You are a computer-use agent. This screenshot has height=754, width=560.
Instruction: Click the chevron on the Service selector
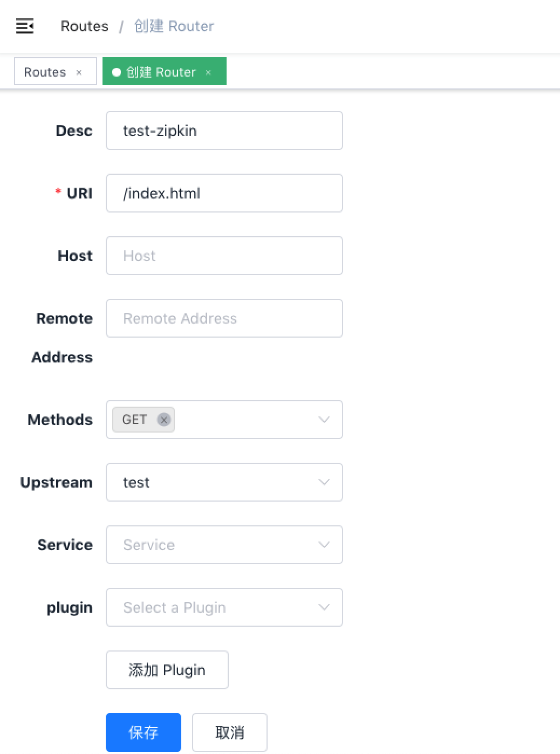click(324, 545)
